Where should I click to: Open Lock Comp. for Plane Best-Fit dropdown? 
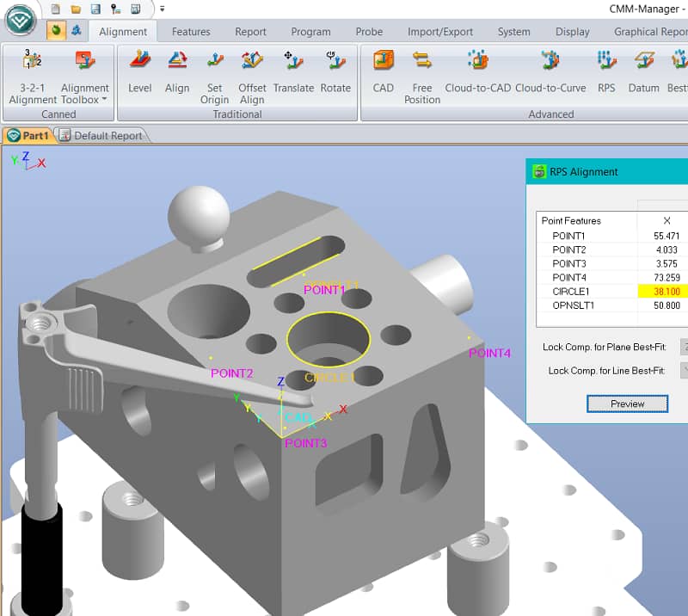click(684, 347)
